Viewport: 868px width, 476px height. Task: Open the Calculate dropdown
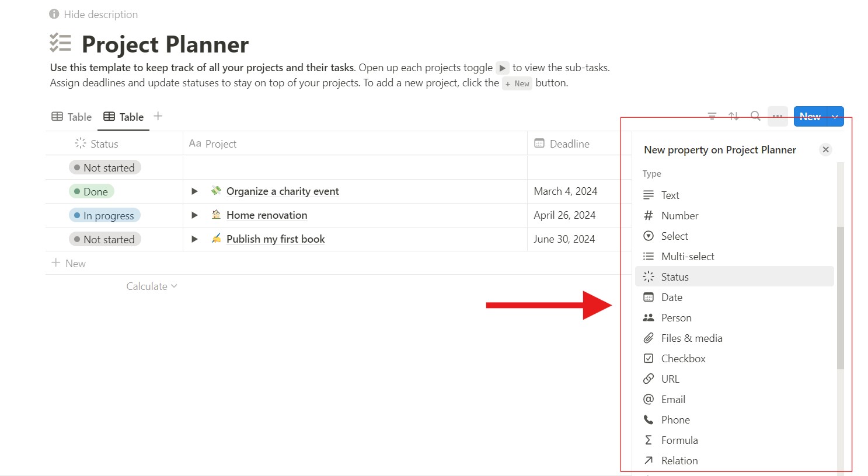(x=151, y=286)
